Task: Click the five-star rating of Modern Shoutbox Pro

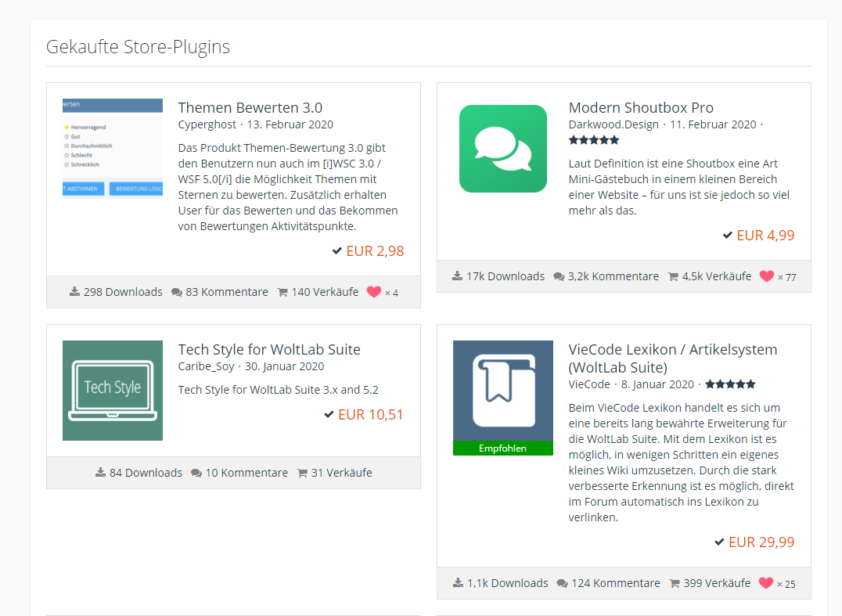Action: 594,140
